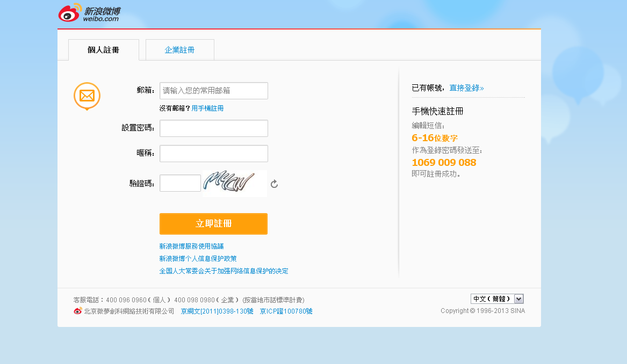The image size is (627, 364).
Task: Click the 1069 009 088 SMS number
Action: click(x=444, y=163)
